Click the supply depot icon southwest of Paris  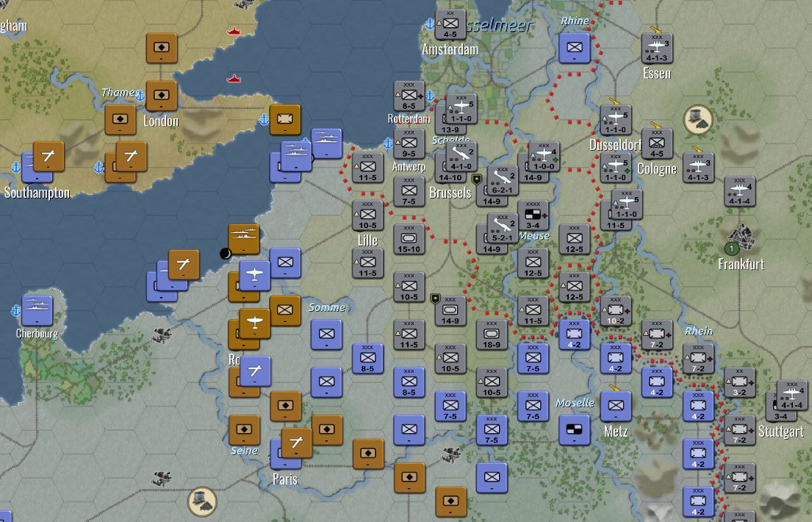point(202,501)
